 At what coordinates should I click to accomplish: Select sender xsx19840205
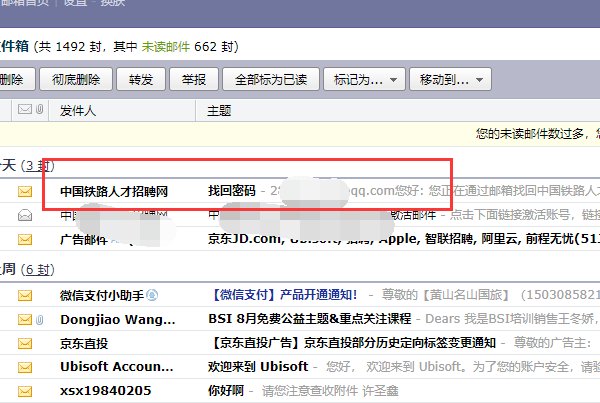(x=106, y=391)
